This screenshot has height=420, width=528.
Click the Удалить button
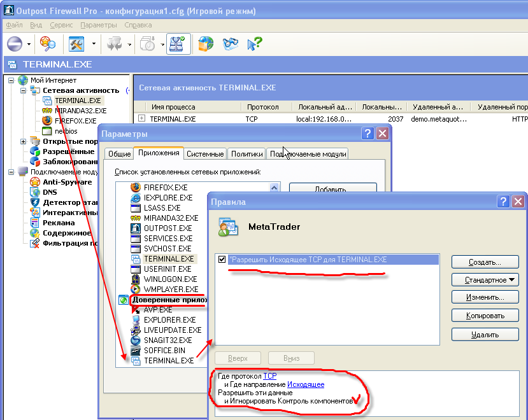pyautogui.click(x=485, y=335)
